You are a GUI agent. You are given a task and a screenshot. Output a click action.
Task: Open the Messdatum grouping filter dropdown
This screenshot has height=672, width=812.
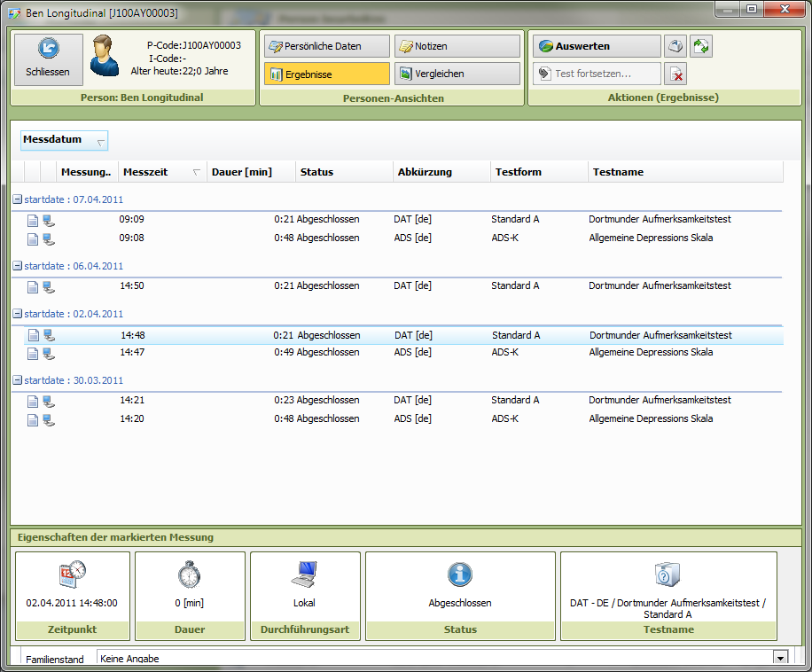tap(100, 141)
